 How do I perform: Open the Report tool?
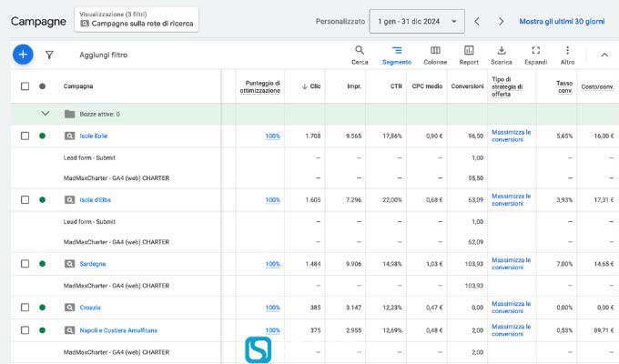[469, 55]
